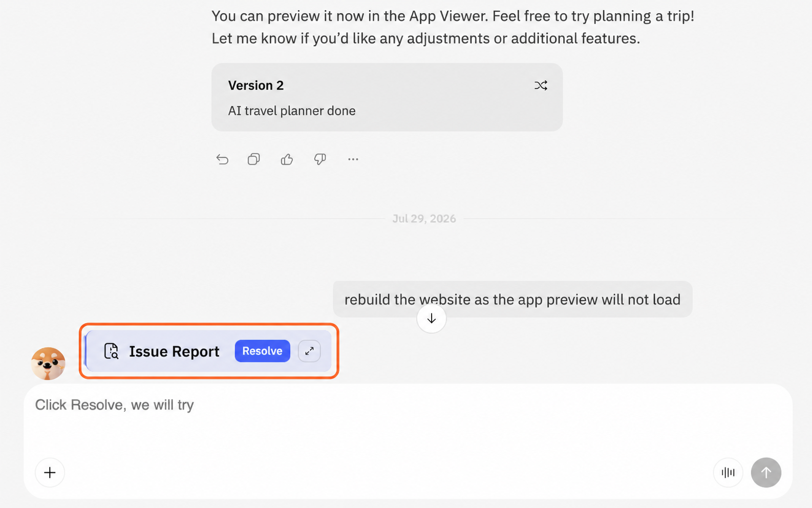The image size is (812, 508).
Task: Send message with the up-arrow button
Action: pos(766,472)
